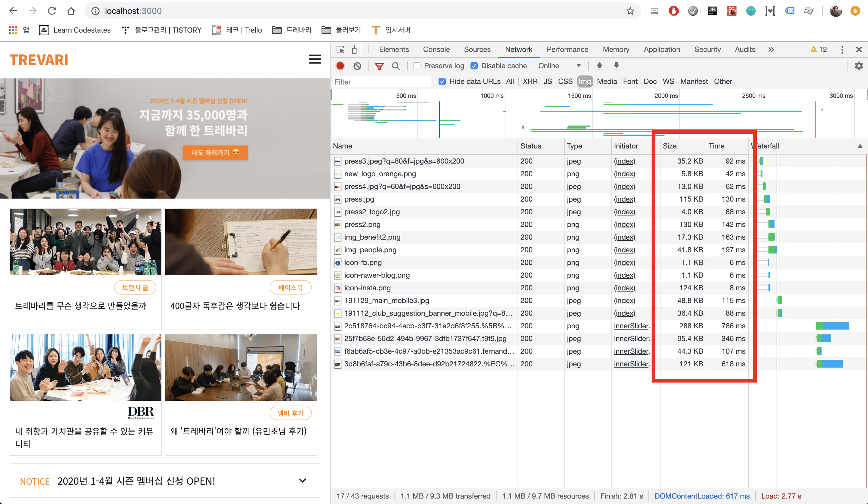The height and width of the screenshot is (504, 868).
Task: Clear the network log
Action: coord(357,66)
